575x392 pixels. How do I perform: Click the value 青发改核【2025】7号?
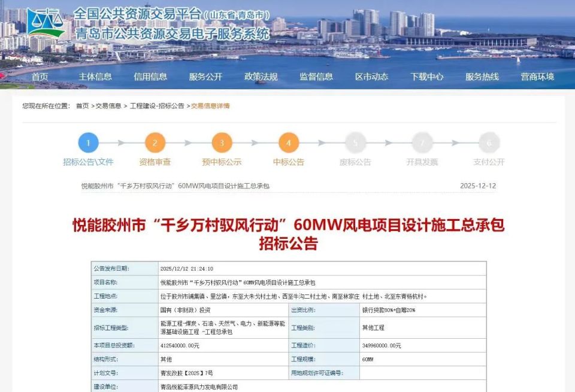187,373
